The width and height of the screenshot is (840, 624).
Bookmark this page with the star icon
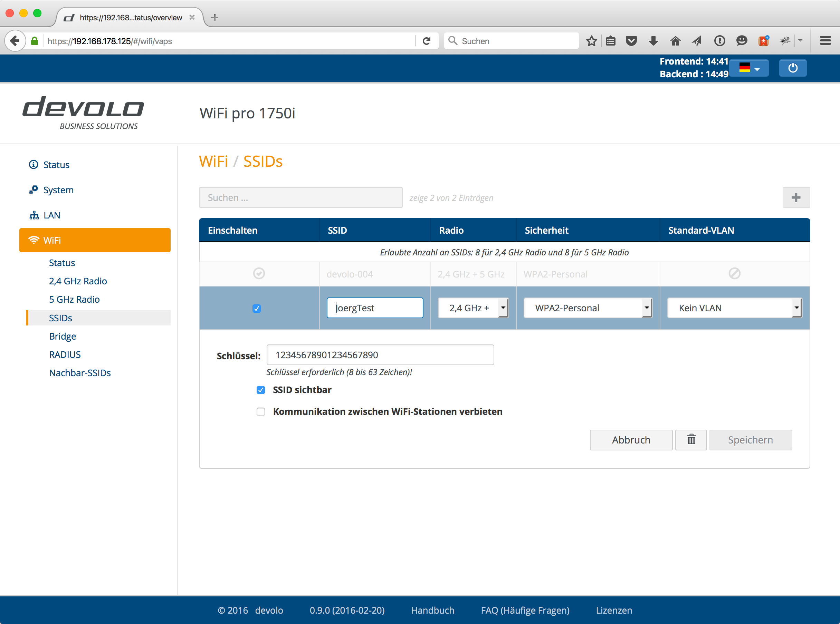click(x=592, y=41)
